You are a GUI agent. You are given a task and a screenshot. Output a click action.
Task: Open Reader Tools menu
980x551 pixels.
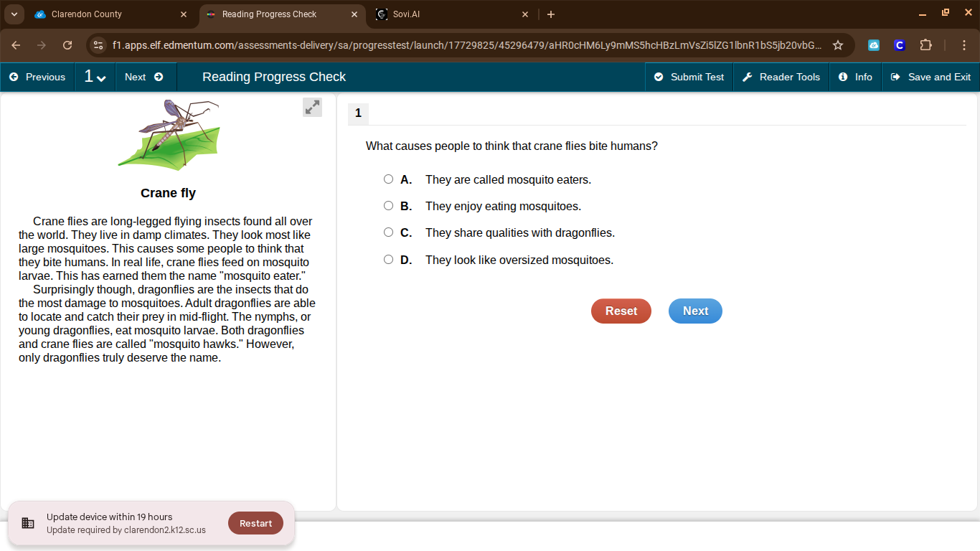(x=781, y=77)
